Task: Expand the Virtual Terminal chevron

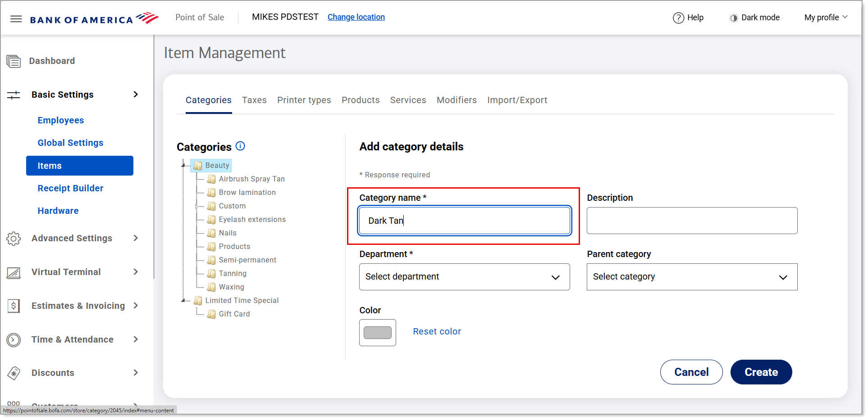Action: [x=136, y=272]
